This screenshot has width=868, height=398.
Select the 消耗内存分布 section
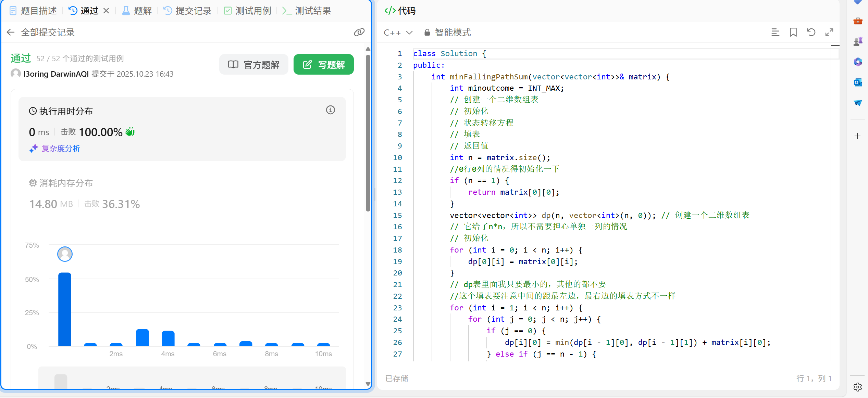coord(66,183)
